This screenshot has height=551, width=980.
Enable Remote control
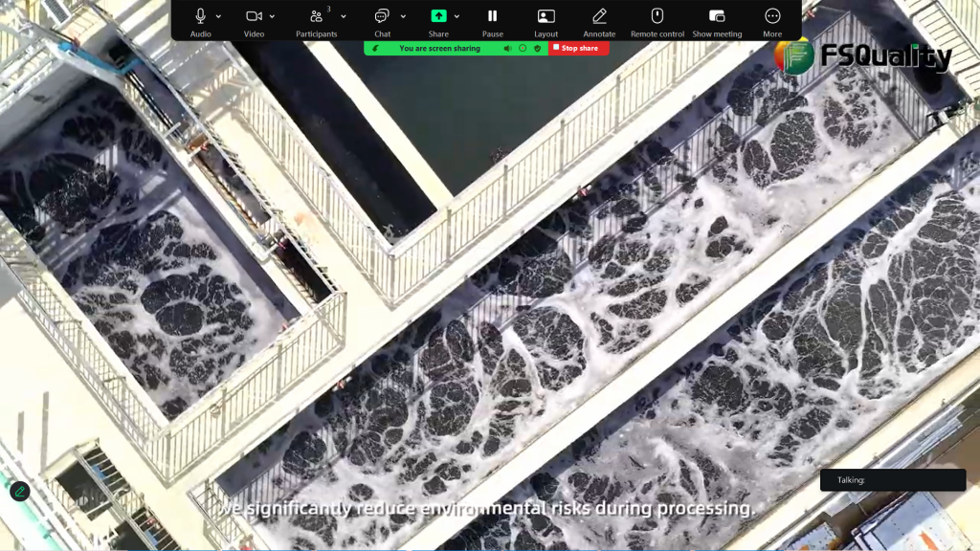click(x=657, y=16)
